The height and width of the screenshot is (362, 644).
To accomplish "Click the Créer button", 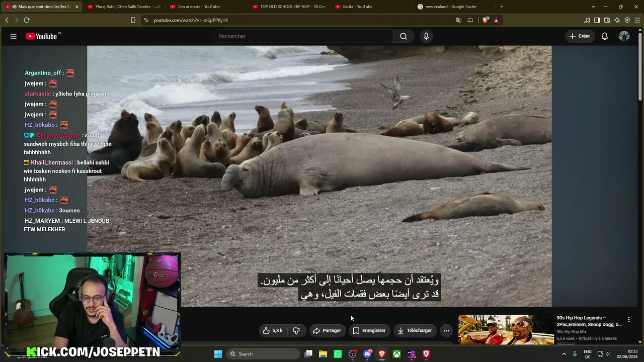I will pyautogui.click(x=580, y=36).
